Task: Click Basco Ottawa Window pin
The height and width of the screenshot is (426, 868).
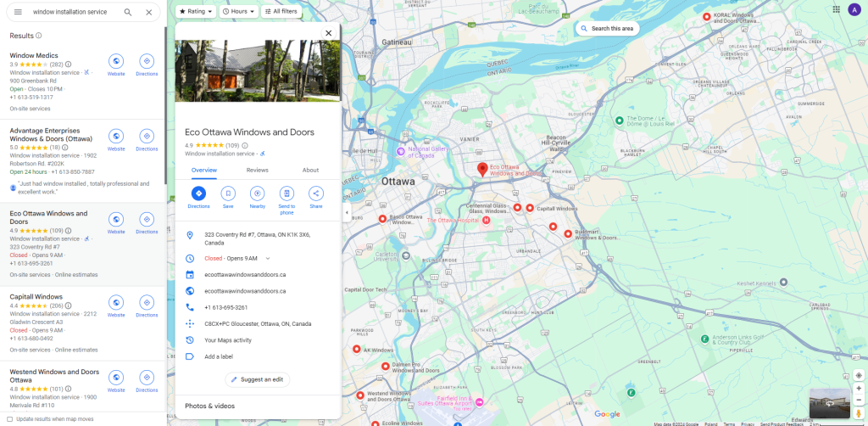Action: (x=382, y=219)
